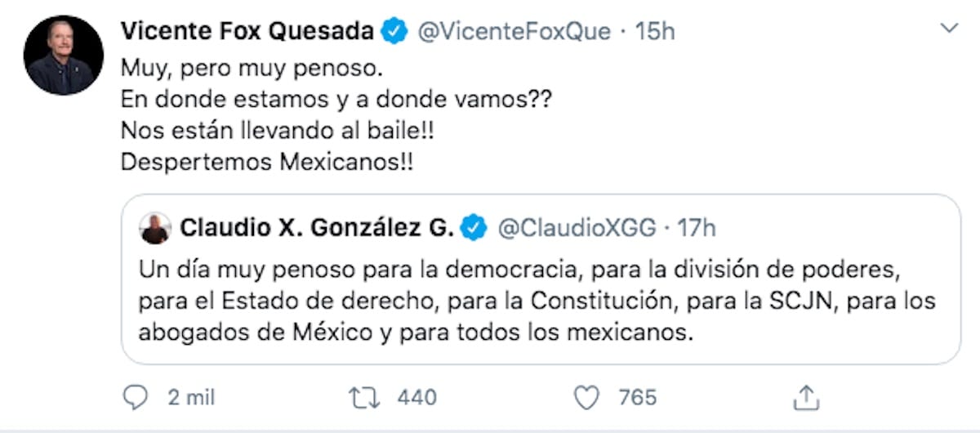The image size is (980, 433).
Task: Open the share tweet icon
Action: (807, 398)
